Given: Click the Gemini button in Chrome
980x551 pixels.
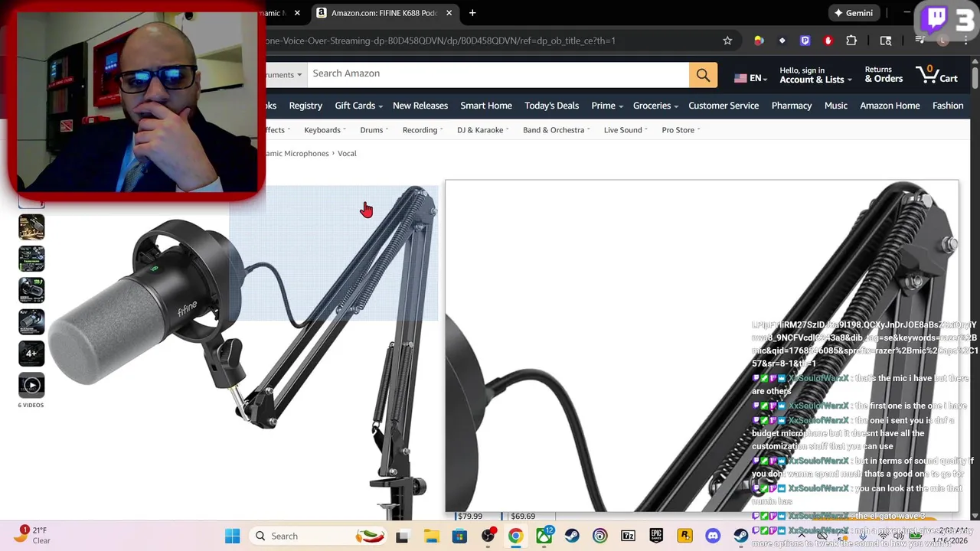Looking at the screenshot, I should click(x=854, y=13).
